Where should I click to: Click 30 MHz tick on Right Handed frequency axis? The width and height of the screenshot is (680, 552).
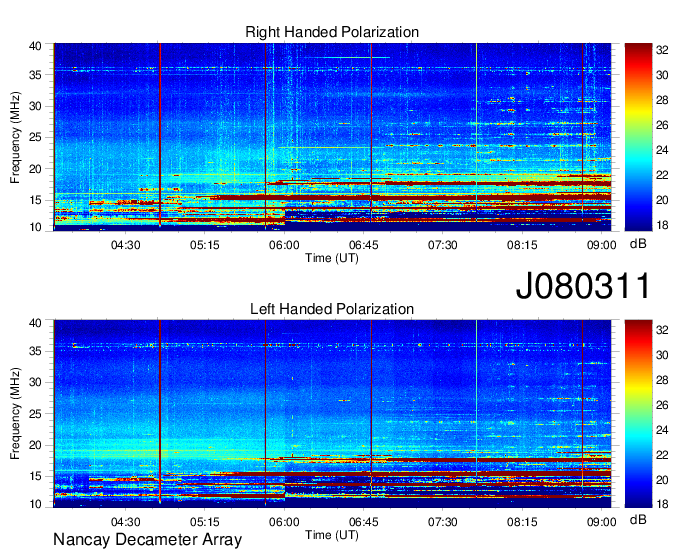[35, 106]
